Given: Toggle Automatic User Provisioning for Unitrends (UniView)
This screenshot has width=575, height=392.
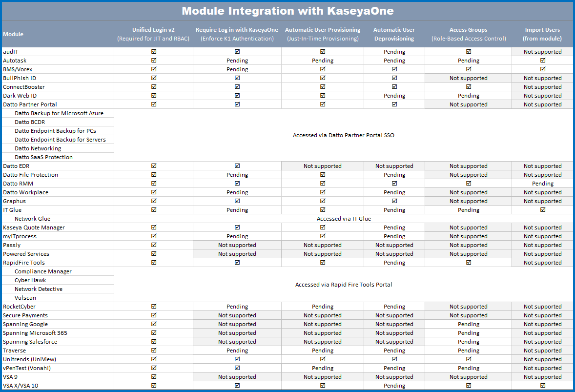Looking at the screenshot, I should (x=322, y=359).
